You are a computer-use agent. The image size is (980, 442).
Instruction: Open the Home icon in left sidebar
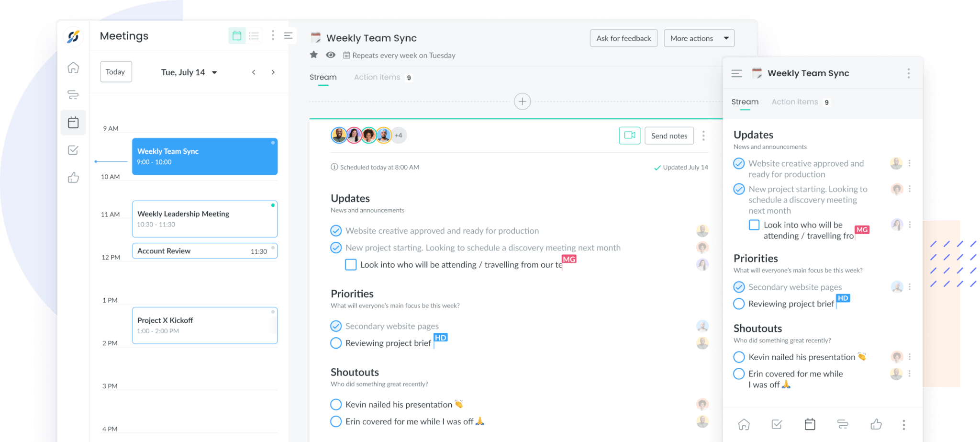coord(73,68)
